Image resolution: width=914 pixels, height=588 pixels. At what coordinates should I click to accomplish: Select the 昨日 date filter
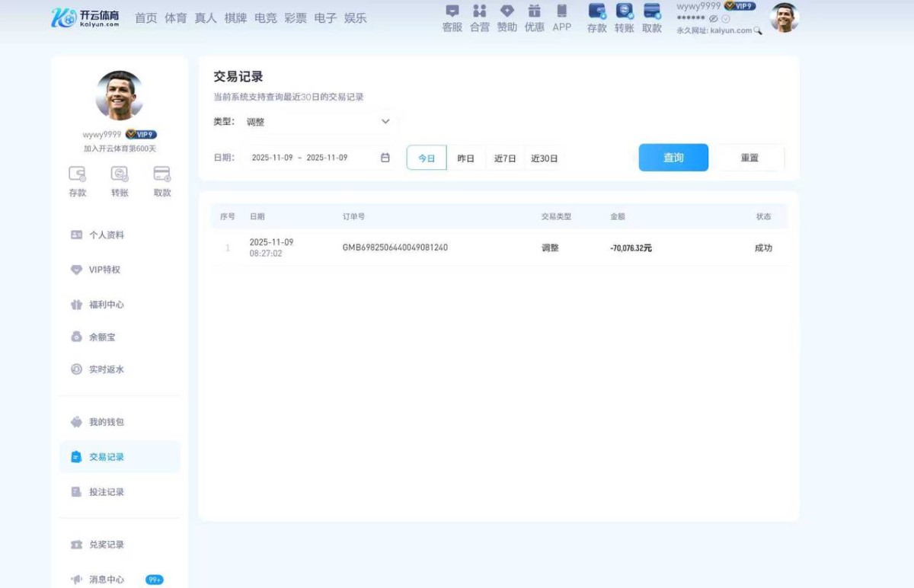click(465, 158)
